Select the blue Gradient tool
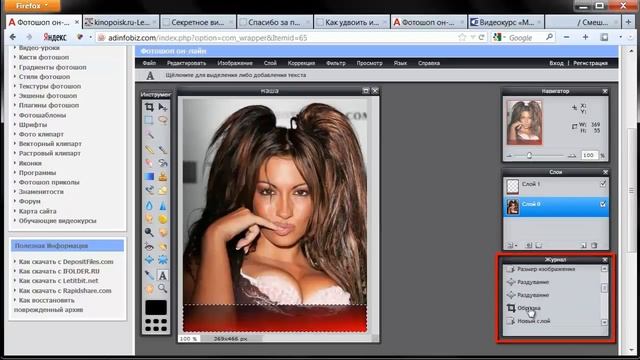The height and width of the screenshot is (360, 640). 149,176
